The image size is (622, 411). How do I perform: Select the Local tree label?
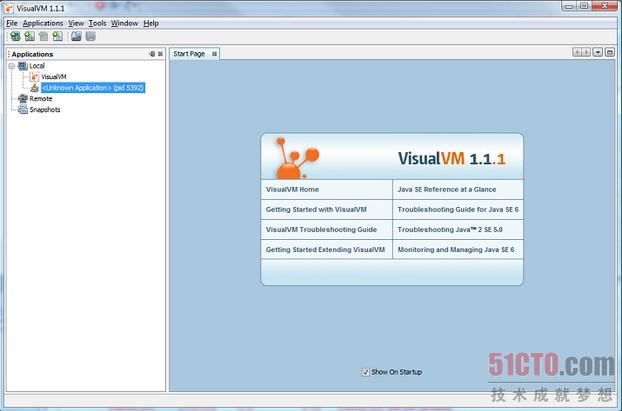click(x=37, y=66)
